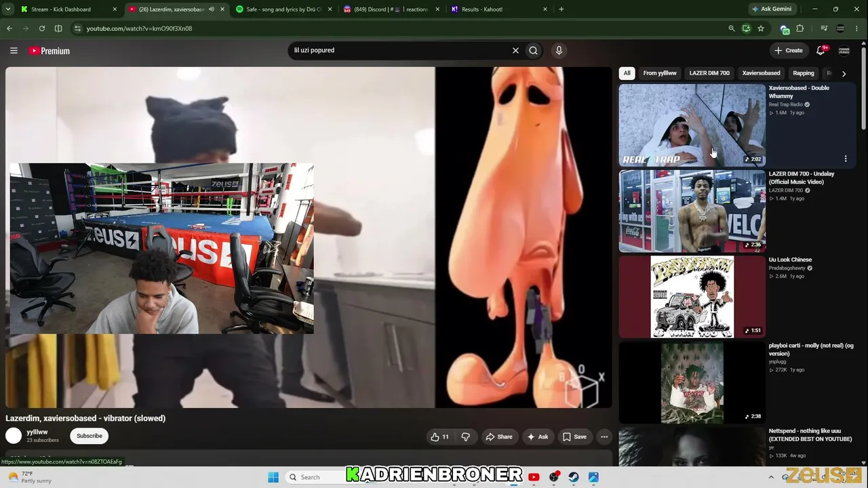
Task: Open a new browser tab
Action: (561, 9)
